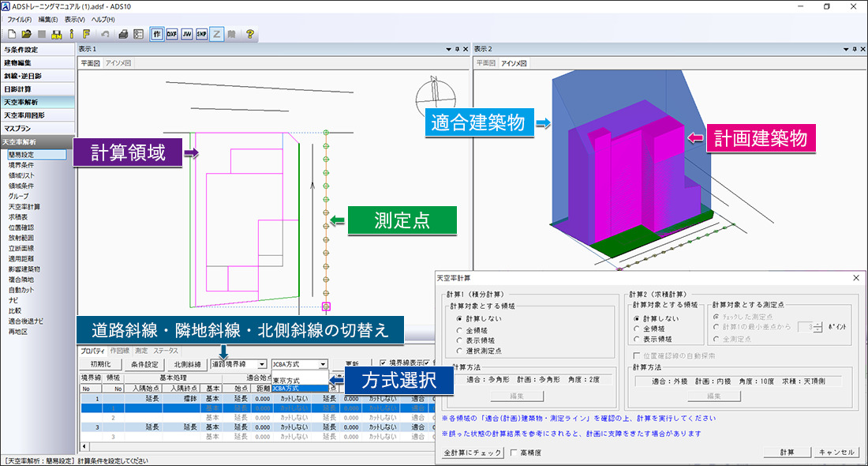Image resolution: width=868 pixels, height=466 pixels.
Task: Select 境界条件 in the left tree
Action: pos(21,165)
